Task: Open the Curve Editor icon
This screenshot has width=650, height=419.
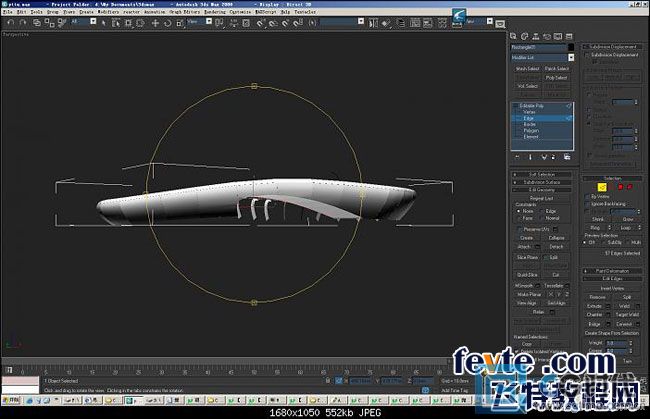Action: 415,23
